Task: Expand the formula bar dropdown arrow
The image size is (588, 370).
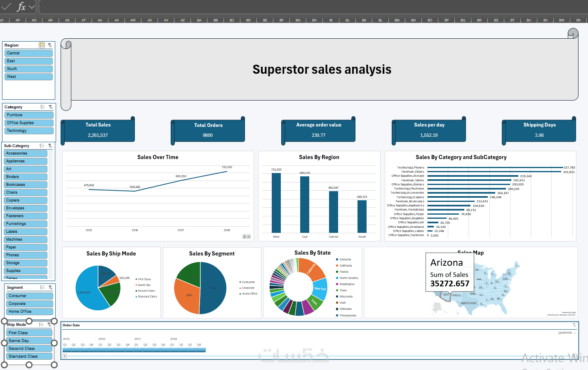Action: 32,7
